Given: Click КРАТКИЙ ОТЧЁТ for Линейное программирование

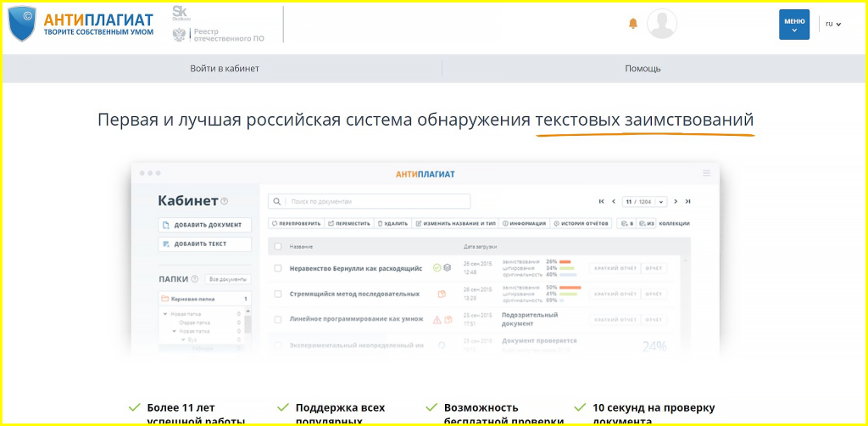Looking at the screenshot, I should pyautogui.click(x=615, y=320).
